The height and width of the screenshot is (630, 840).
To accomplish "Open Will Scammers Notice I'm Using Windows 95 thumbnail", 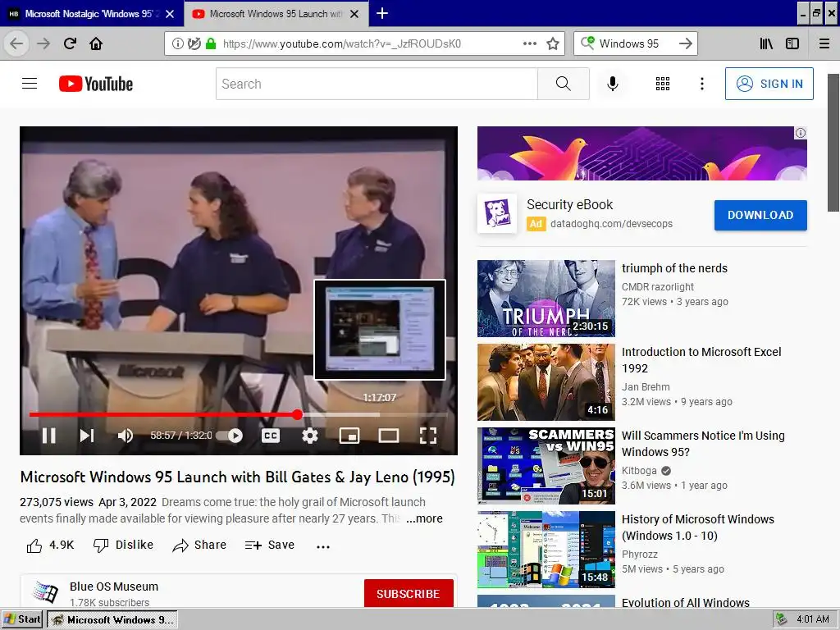I will [x=546, y=466].
